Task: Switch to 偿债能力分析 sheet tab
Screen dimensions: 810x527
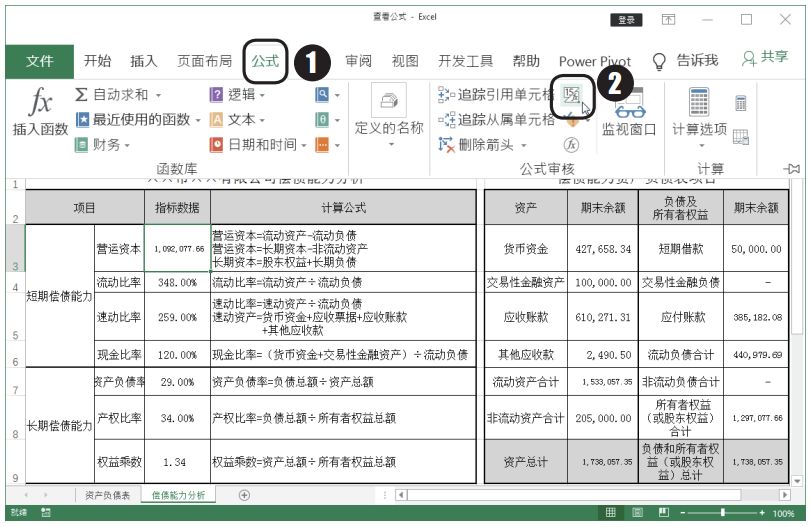Action: coord(178,495)
